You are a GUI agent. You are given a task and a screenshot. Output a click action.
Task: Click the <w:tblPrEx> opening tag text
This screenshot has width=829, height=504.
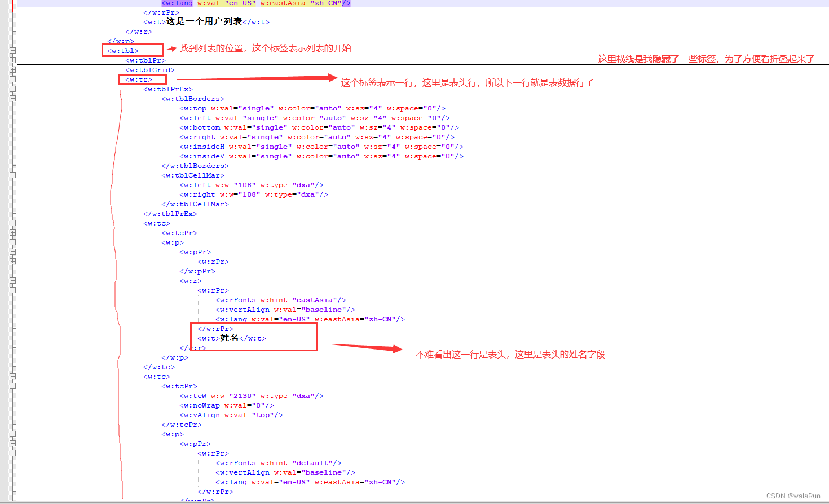click(x=168, y=89)
